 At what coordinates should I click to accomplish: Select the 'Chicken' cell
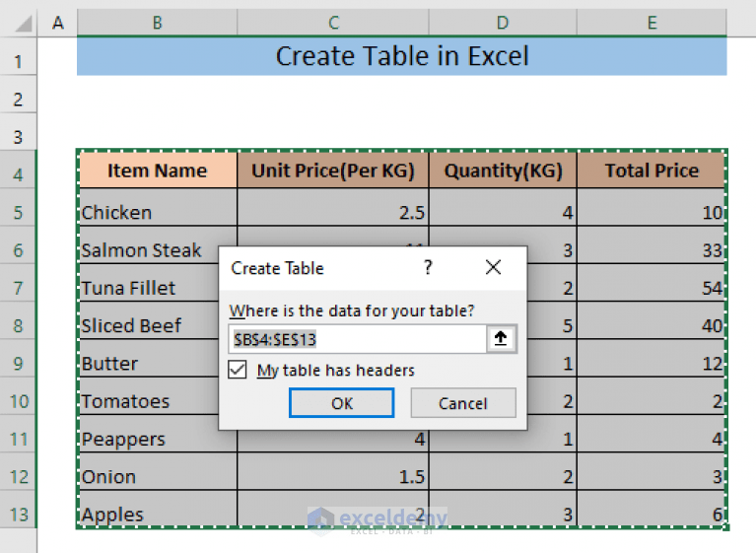click(x=157, y=207)
